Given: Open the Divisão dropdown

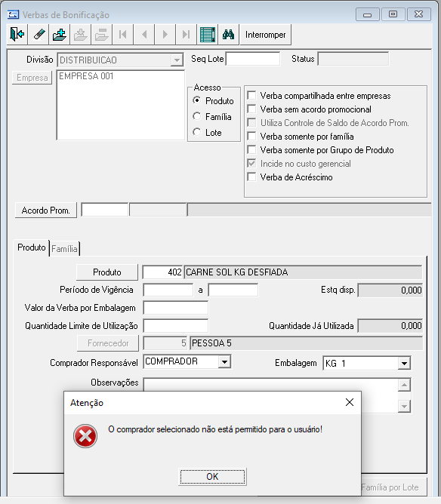Looking at the screenshot, I should point(177,60).
